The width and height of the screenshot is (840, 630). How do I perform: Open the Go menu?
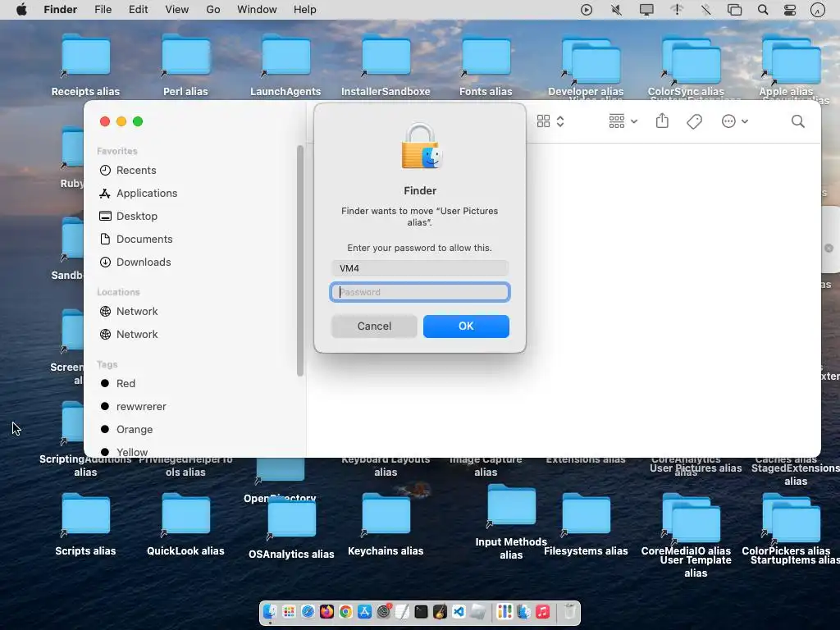pyautogui.click(x=213, y=10)
